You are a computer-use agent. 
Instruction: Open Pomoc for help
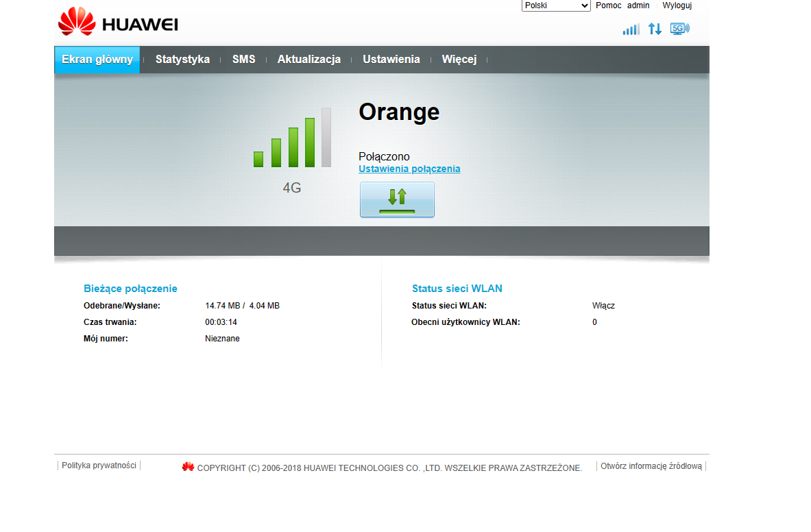click(607, 5)
